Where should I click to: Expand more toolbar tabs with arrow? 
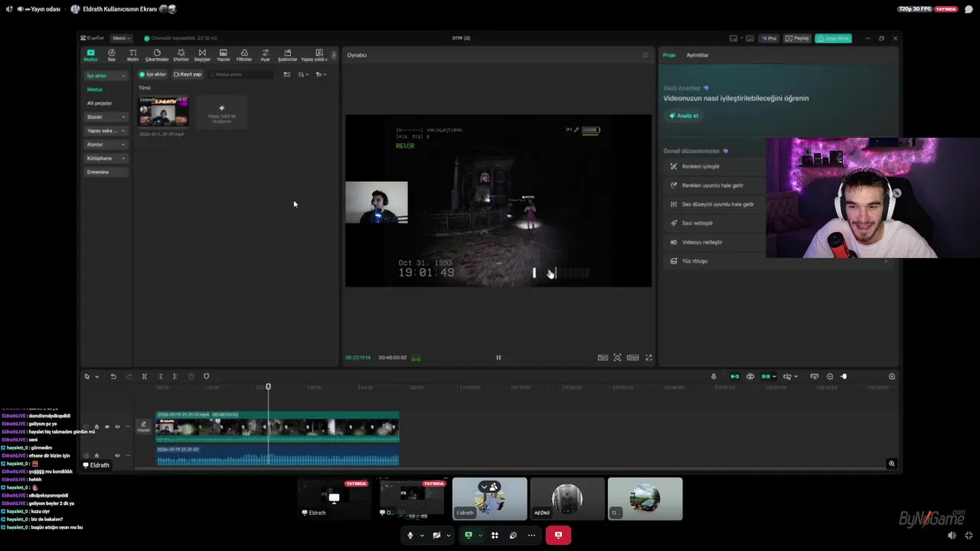pyautogui.click(x=334, y=55)
